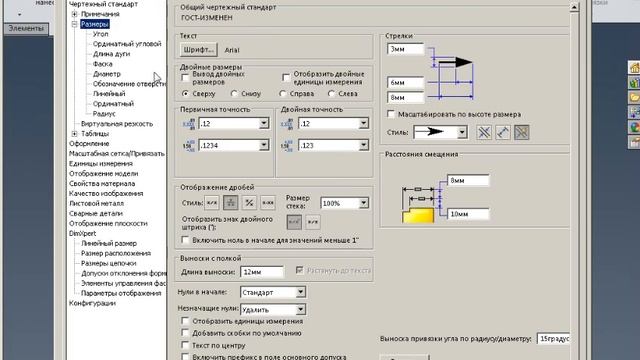Select Фаска in the tree
This screenshot has height=360, width=640.
[102, 64]
